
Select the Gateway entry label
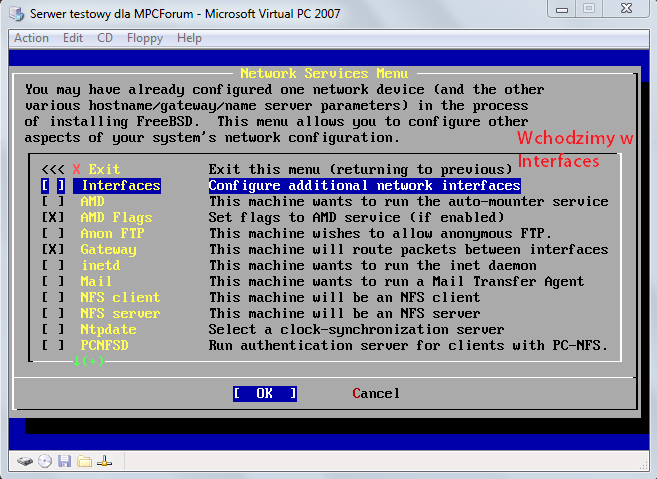(x=109, y=249)
